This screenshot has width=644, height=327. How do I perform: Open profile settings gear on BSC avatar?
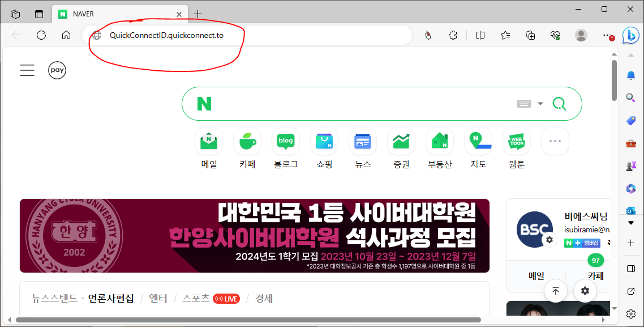[x=549, y=240]
